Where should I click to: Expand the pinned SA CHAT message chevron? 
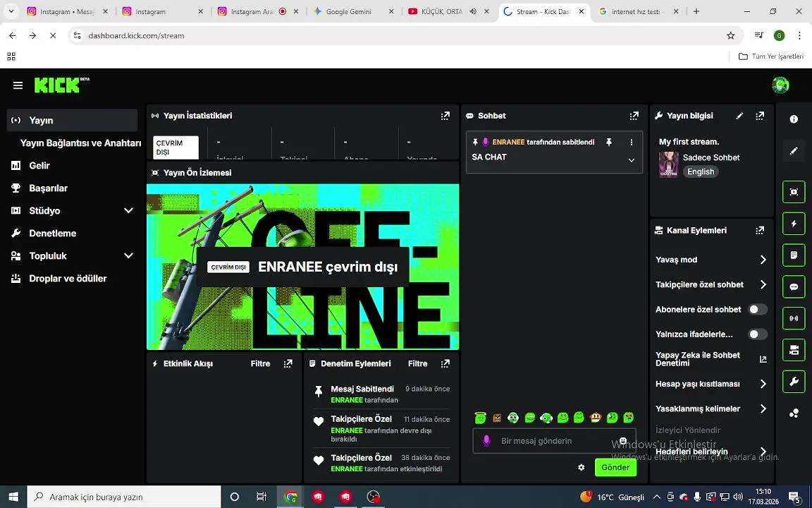(x=632, y=160)
